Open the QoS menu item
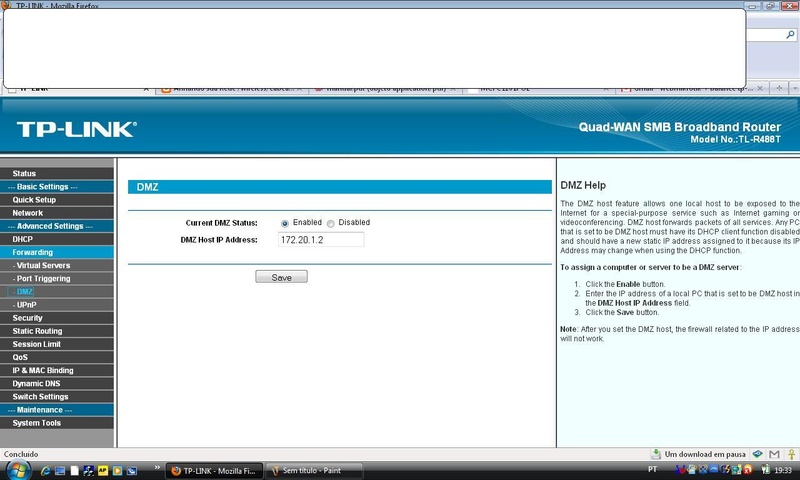 [x=57, y=358]
